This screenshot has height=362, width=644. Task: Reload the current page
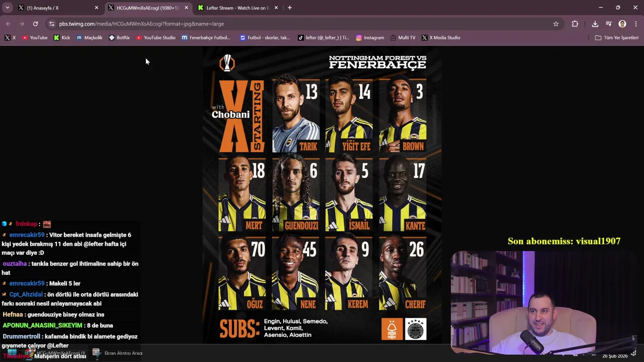(x=35, y=24)
